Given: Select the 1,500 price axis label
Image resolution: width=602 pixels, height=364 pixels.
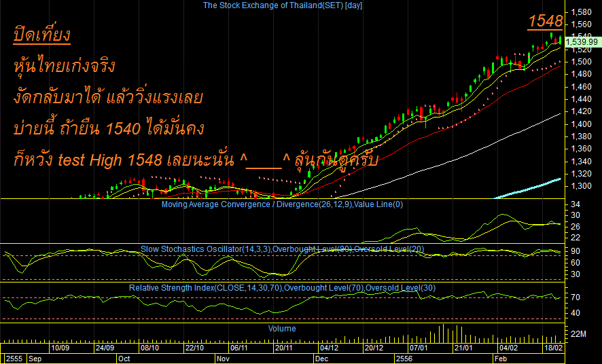Looking at the screenshot, I should click(582, 62).
